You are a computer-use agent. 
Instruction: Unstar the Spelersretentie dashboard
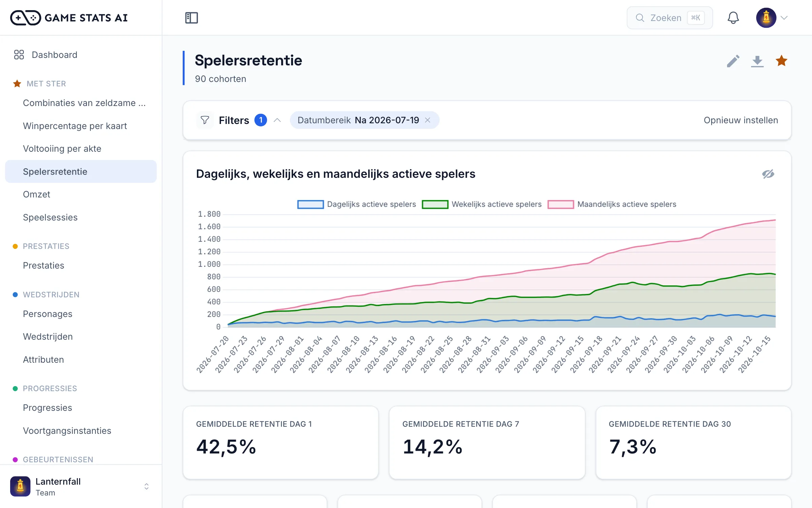[781, 61]
